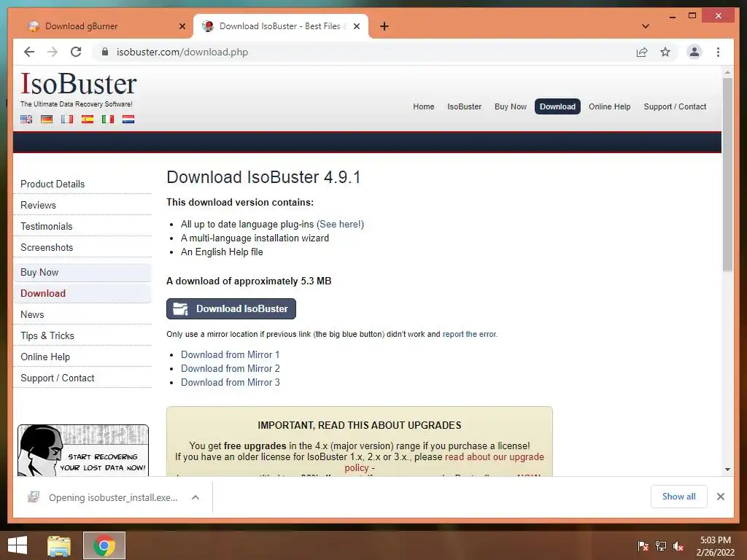747x560 pixels.
Task: Close the Download gBurner tab
Action: (182, 26)
